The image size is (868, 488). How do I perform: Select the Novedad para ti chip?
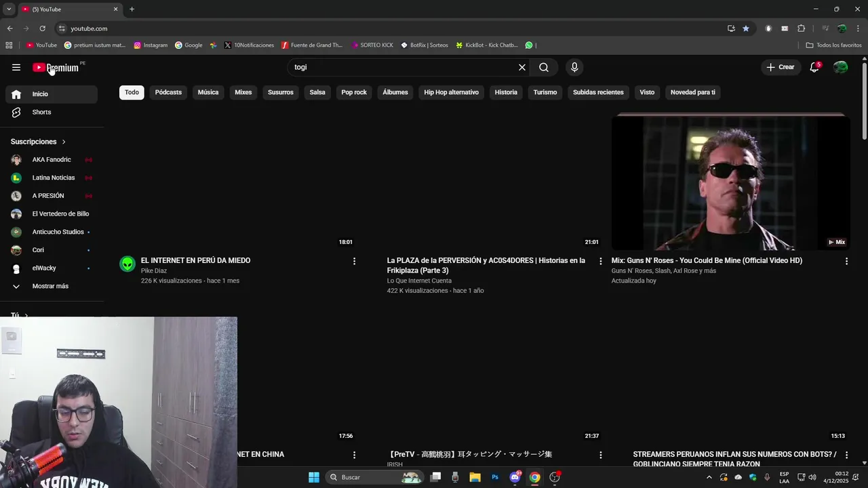[x=693, y=92]
